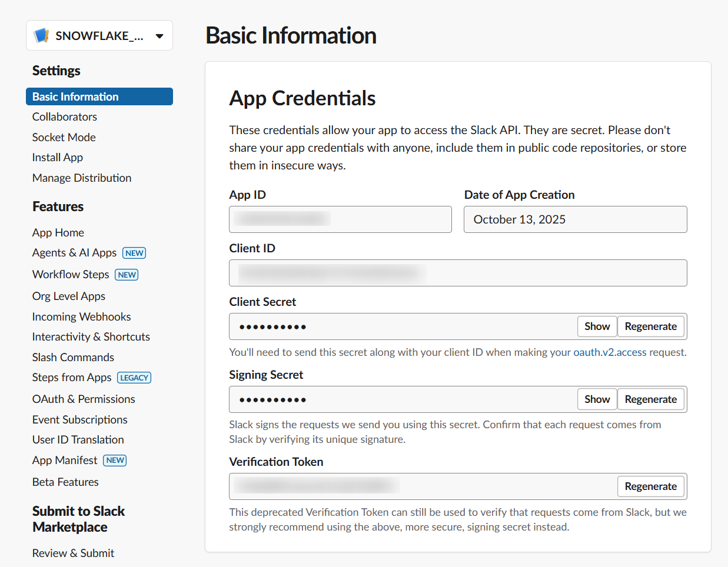Click the Snowflake app icon in selector
728x567 pixels.
(x=41, y=36)
